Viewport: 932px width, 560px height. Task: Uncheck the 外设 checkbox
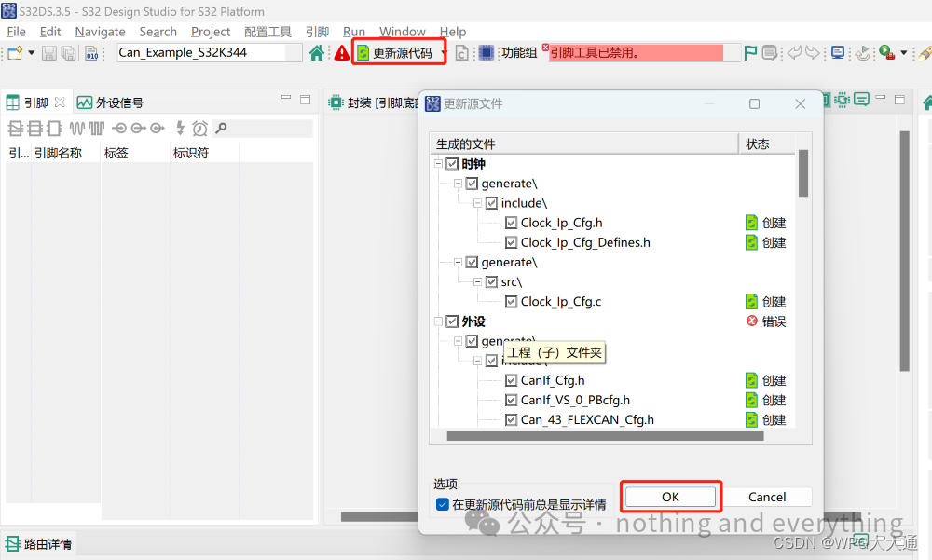452,321
